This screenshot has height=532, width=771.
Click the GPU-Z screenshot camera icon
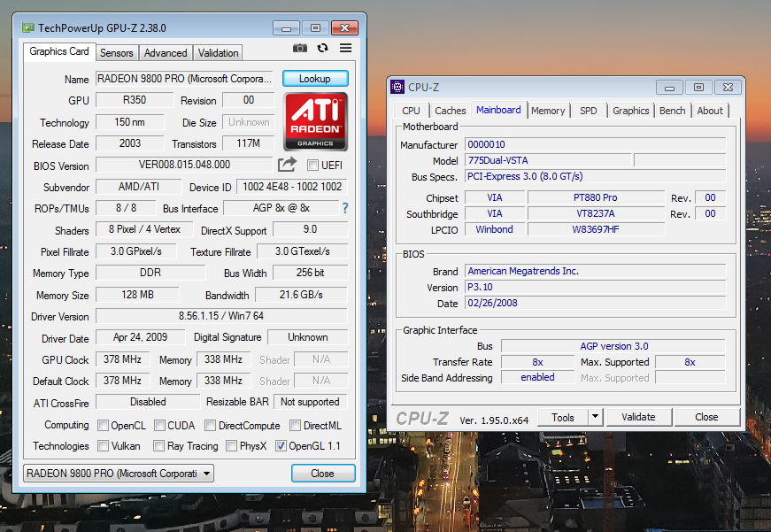point(300,48)
